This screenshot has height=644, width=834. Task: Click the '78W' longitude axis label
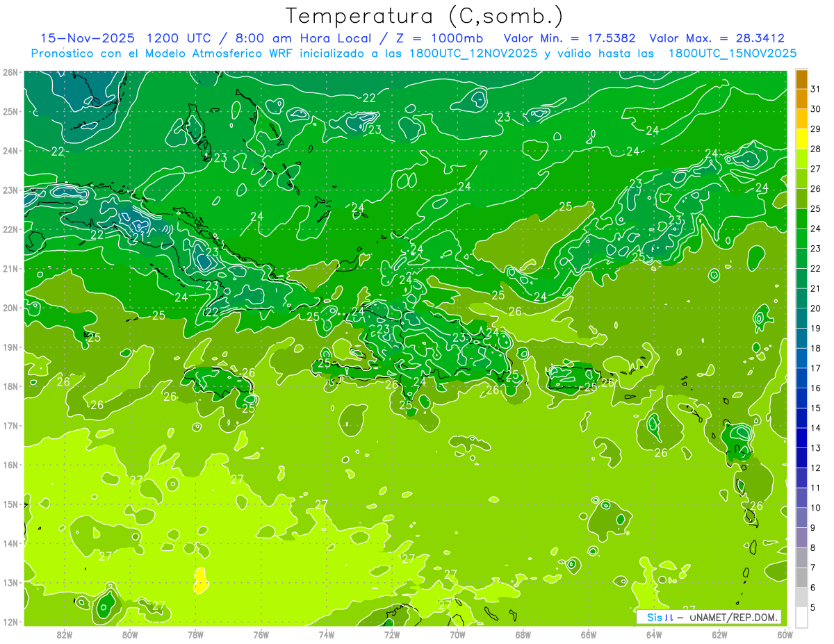(195, 634)
